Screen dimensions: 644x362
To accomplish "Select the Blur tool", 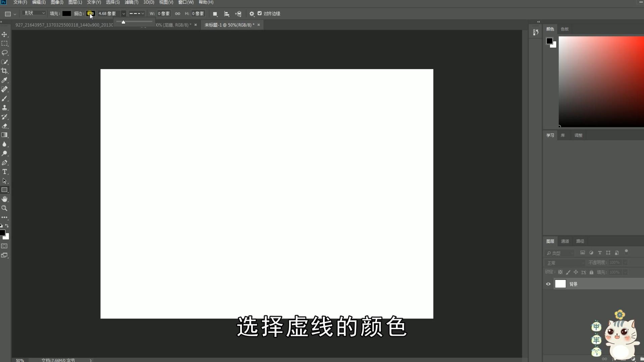I will (4, 144).
